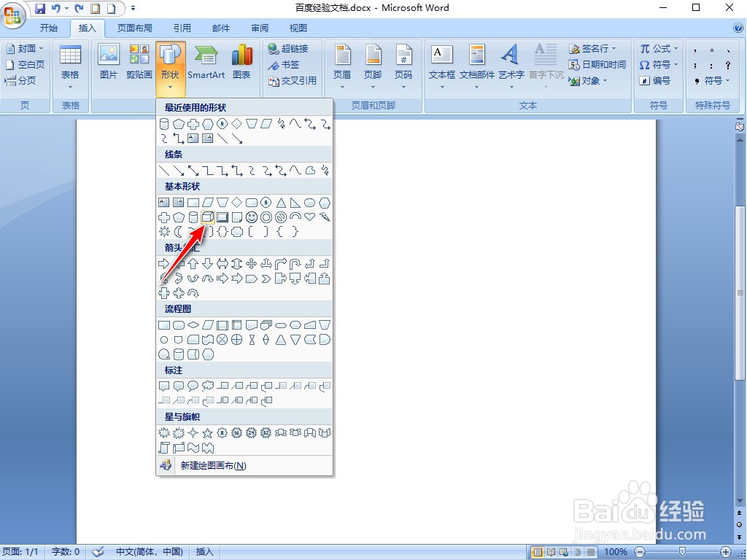Image resolution: width=747 pixels, height=560 pixels.
Task: Choose the up block arrow
Action: [193, 264]
